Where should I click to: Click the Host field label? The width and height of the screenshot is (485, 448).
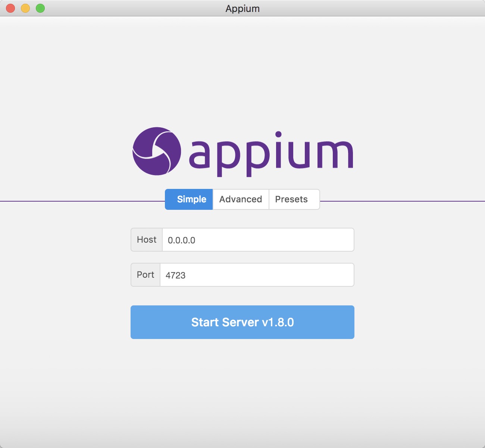[146, 240]
